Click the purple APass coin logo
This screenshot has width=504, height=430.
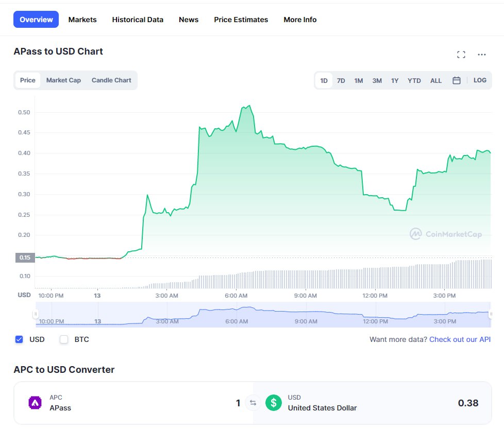[x=35, y=403]
